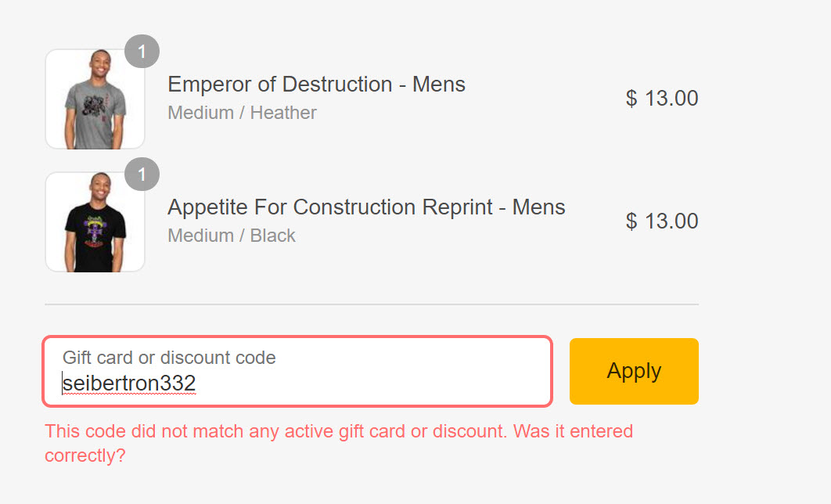
Task: Select Appetite For Construction Reprint - Mens title
Action: (x=366, y=207)
